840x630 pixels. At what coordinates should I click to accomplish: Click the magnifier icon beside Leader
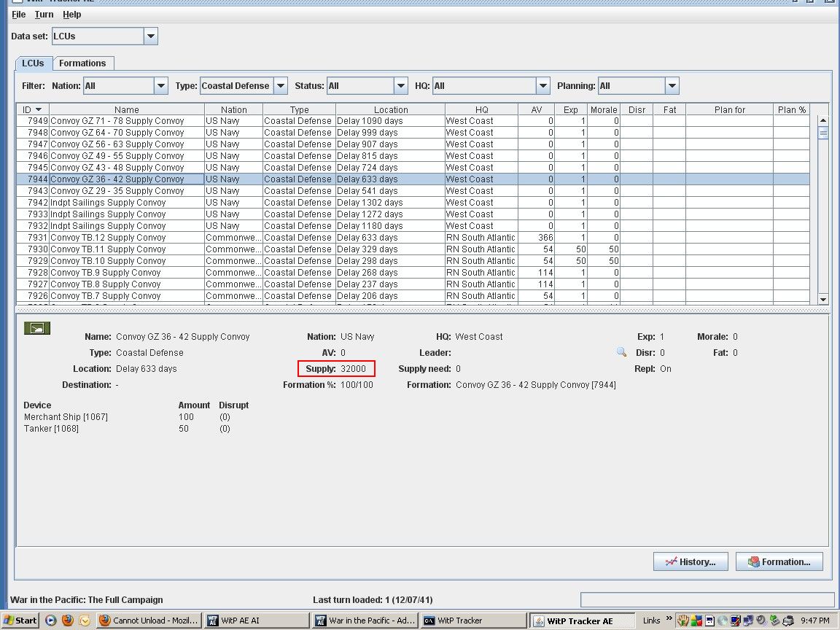[621, 352]
